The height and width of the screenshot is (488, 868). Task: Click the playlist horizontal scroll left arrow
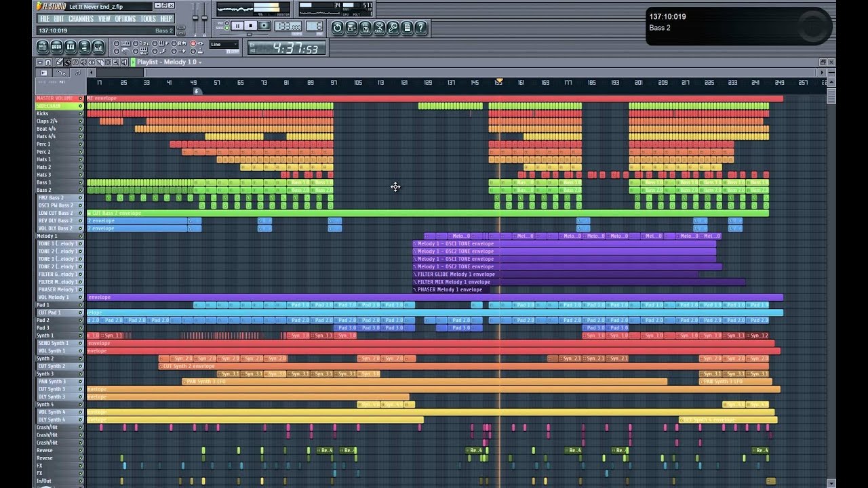click(x=91, y=73)
